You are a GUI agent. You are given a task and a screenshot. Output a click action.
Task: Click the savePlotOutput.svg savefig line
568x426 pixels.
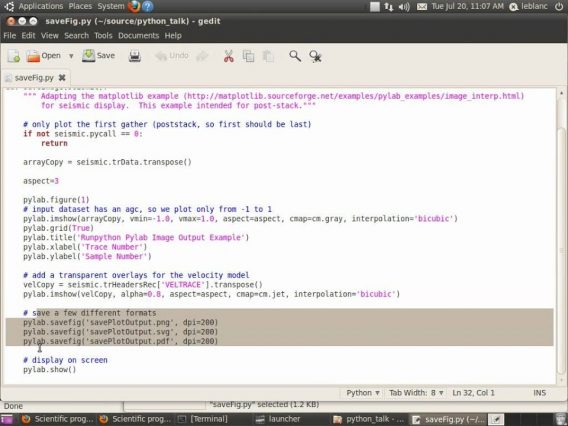pos(121,331)
